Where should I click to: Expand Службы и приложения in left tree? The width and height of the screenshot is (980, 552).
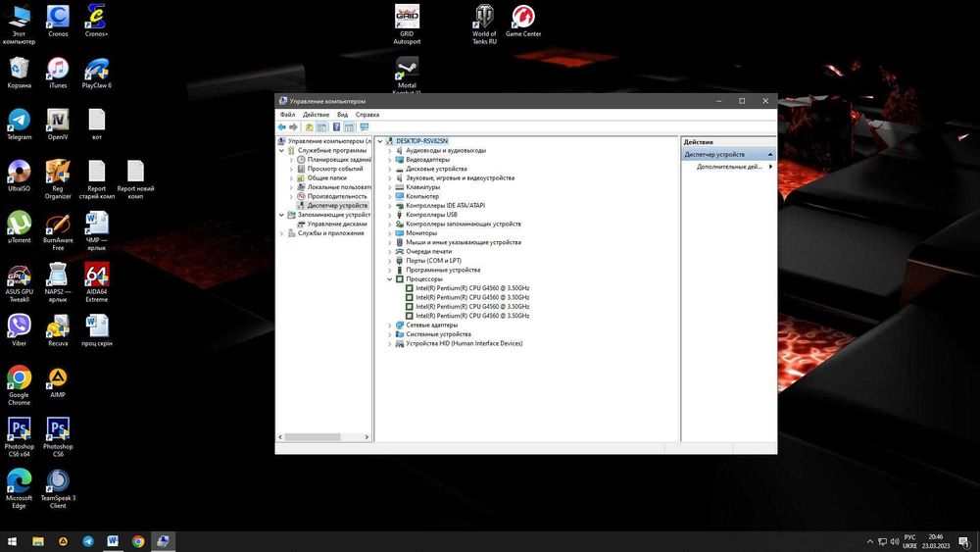pos(283,233)
